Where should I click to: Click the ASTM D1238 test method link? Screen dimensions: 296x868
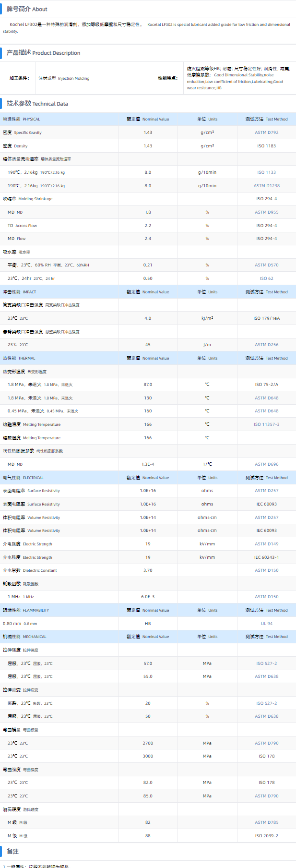click(x=266, y=186)
